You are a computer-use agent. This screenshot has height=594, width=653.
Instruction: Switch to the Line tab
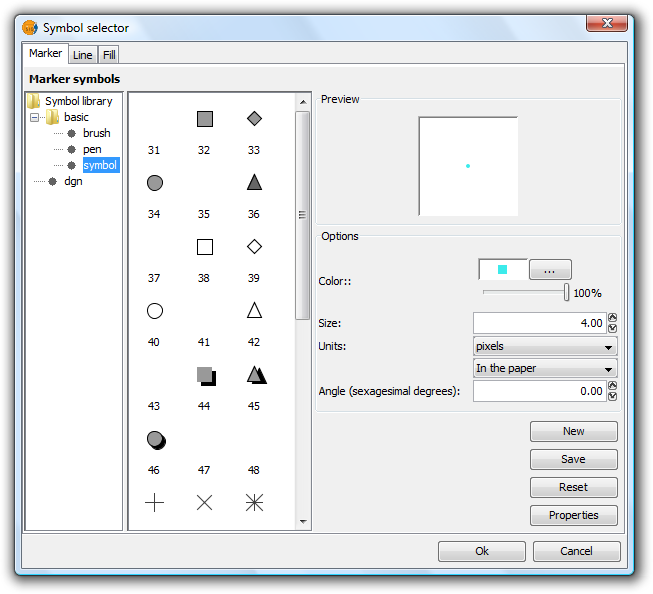click(x=82, y=55)
